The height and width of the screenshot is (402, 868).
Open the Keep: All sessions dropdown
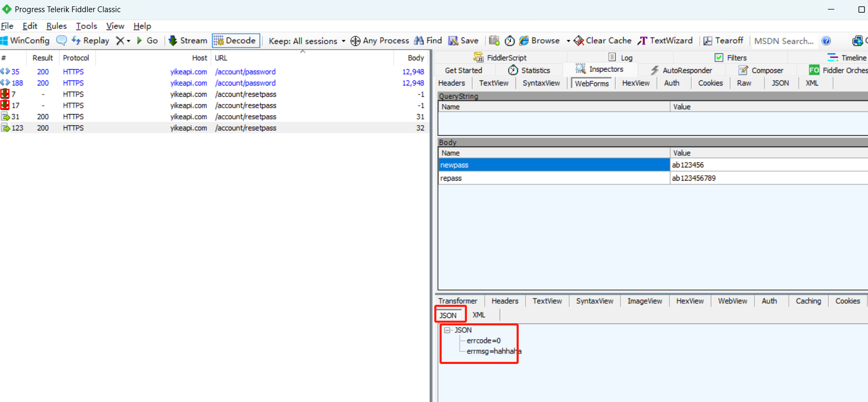pos(307,41)
